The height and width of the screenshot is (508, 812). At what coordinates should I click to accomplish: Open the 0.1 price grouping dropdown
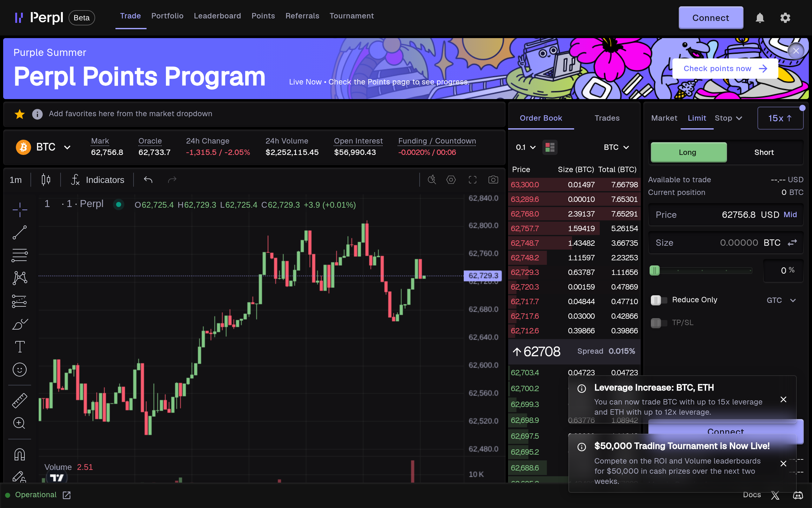[526, 147]
